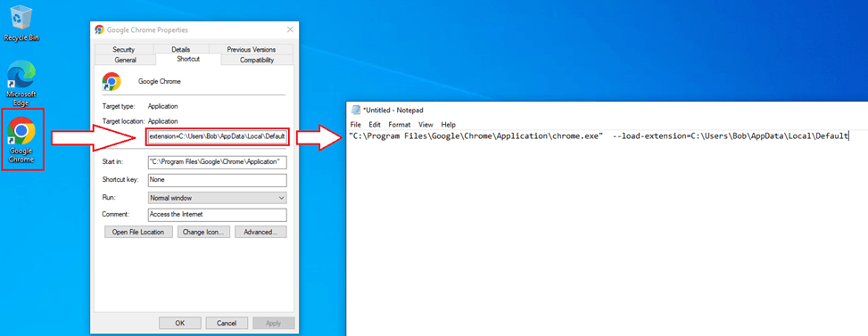Open the Notepad Format menu
Image resolution: width=868 pixels, height=336 pixels.
coord(399,125)
